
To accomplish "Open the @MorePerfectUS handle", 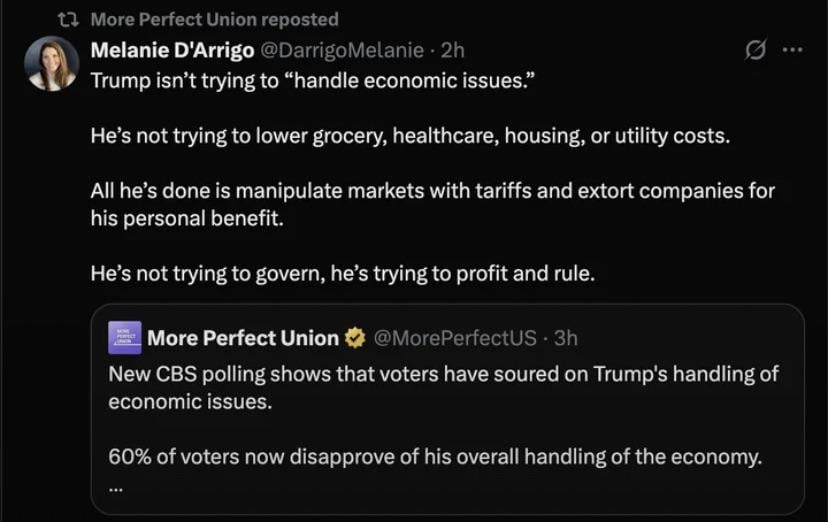I will point(454,338).
